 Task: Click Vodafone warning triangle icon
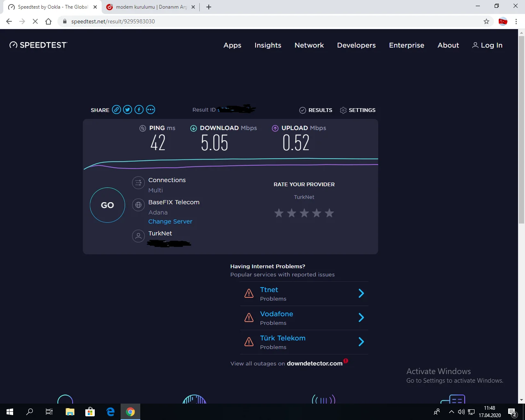coord(249,318)
